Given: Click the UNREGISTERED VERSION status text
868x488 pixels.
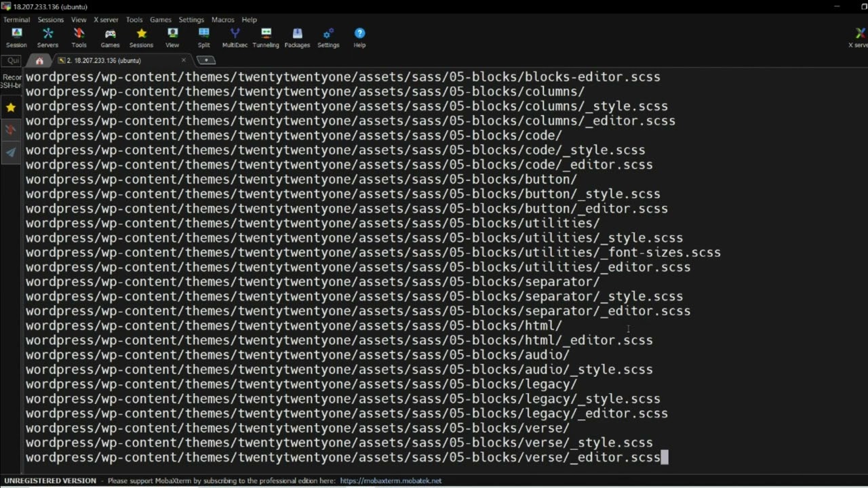Looking at the screenshot, I should pyautogui.click(x=50, y=481).
